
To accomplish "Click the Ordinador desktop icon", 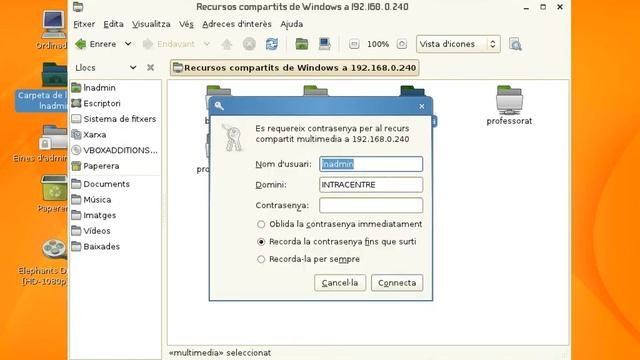I will [53, 29].
